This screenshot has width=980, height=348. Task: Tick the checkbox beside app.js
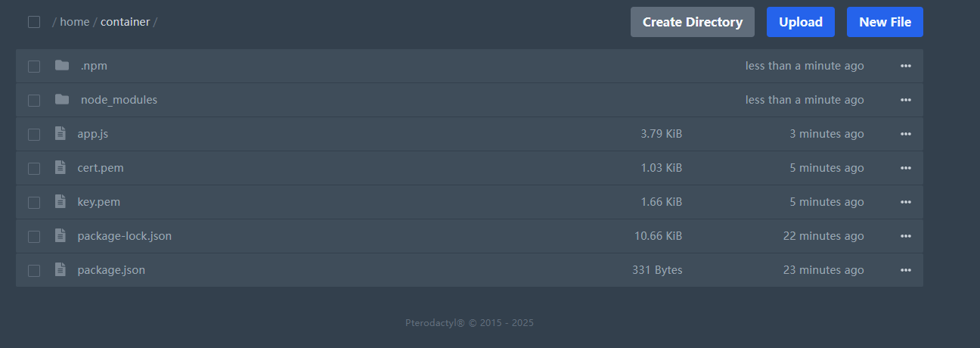(x=34, y=135)
